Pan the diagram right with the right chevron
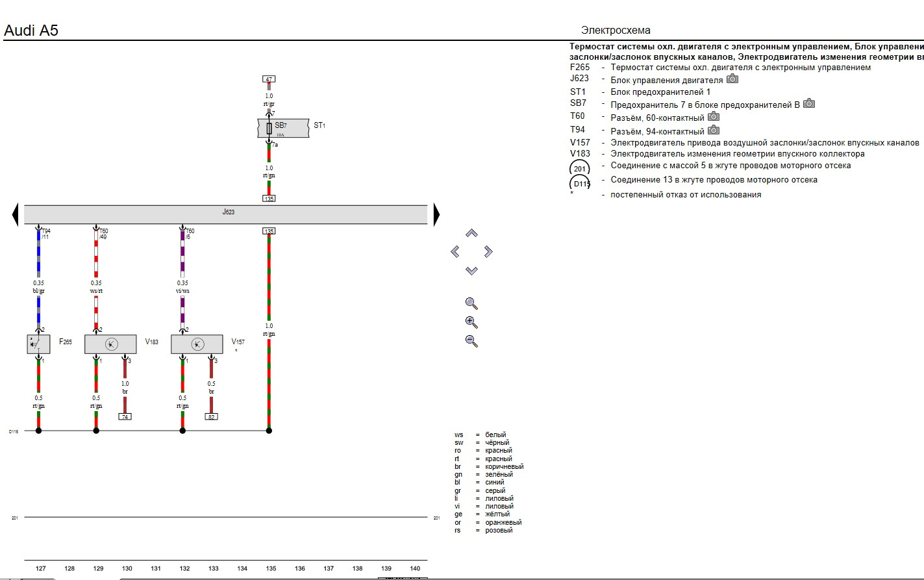This screenshot has width=924, height=580. [x=488, y=251]
